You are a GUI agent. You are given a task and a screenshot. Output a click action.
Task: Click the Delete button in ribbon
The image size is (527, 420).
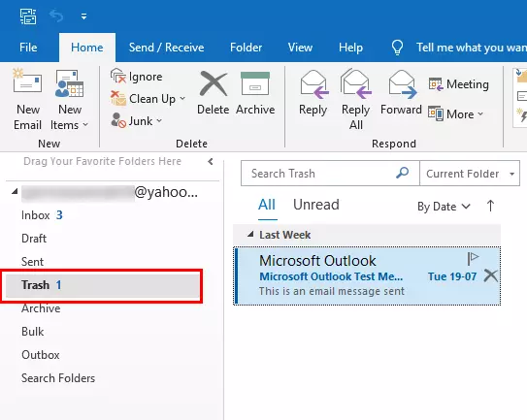(214, 93)
